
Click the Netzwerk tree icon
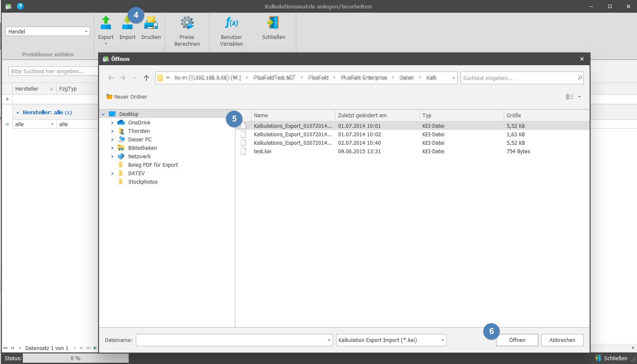coord(121,156)
